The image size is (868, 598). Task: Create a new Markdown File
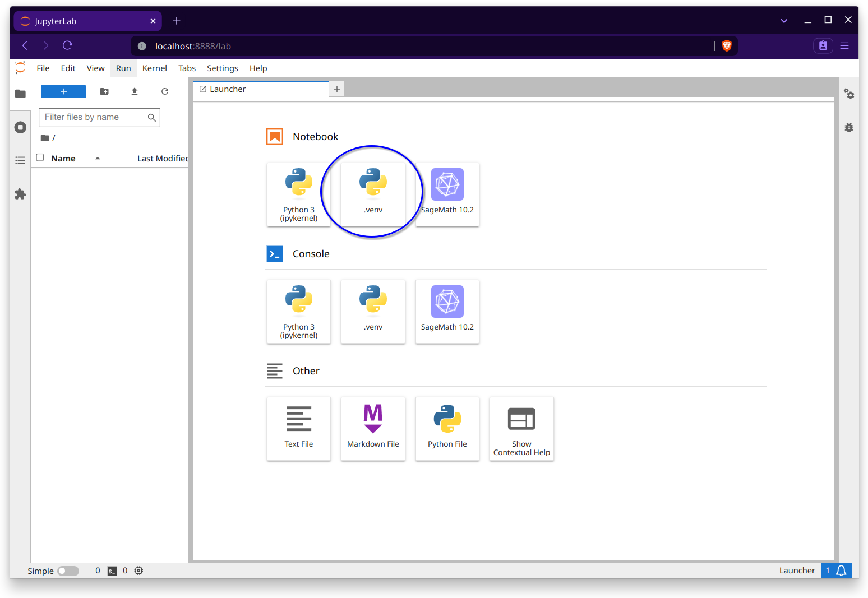[373, 429]
